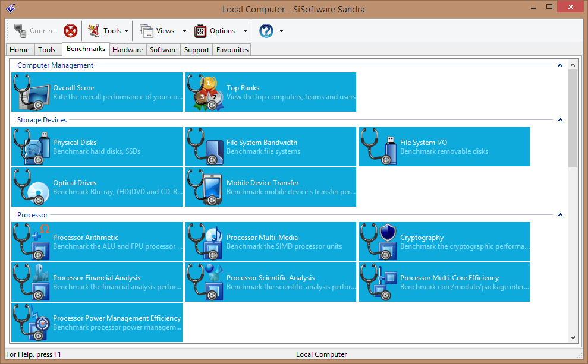This screenshot has height=364, width=588.
Task: Click the Views toolbar button label
Action: click(165, 31)
